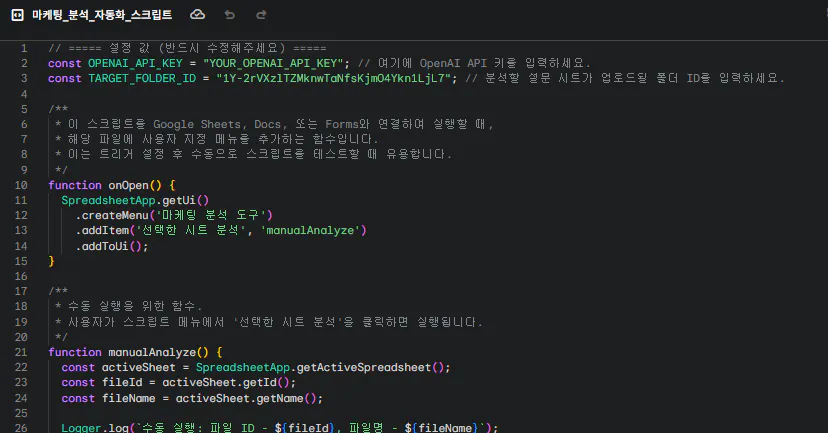Click the fileId variable declaration
828x433 pixels.
[x=122, y=383]
